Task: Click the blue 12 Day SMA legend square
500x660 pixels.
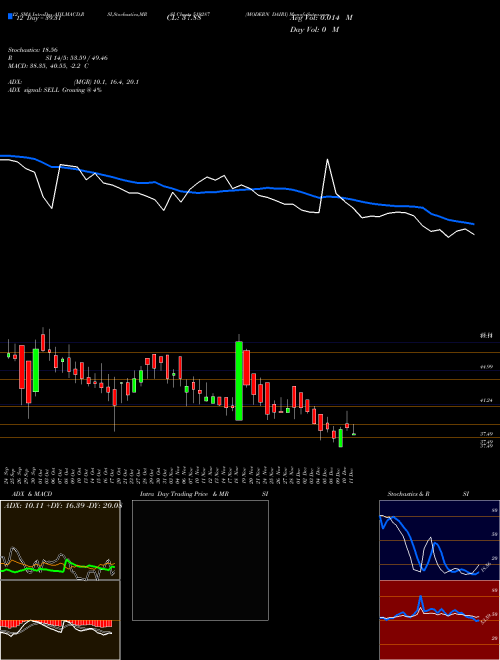Action: click(10, 16)
